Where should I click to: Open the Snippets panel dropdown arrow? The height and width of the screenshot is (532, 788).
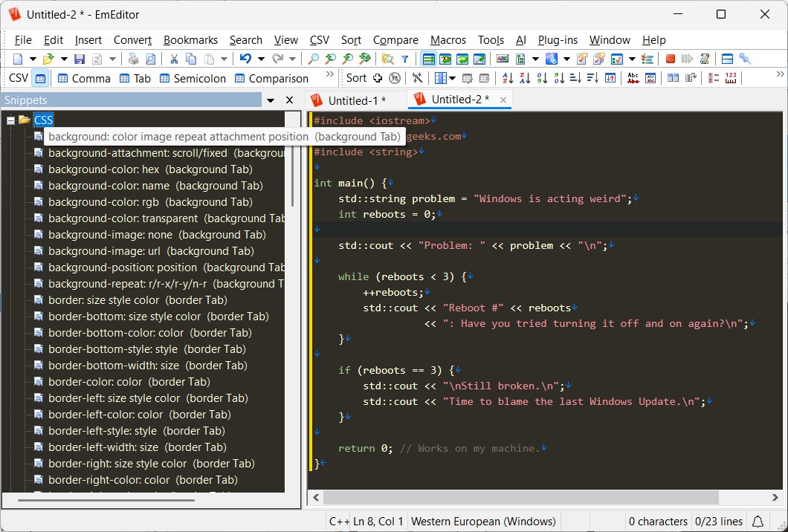[x=271, y=100]
